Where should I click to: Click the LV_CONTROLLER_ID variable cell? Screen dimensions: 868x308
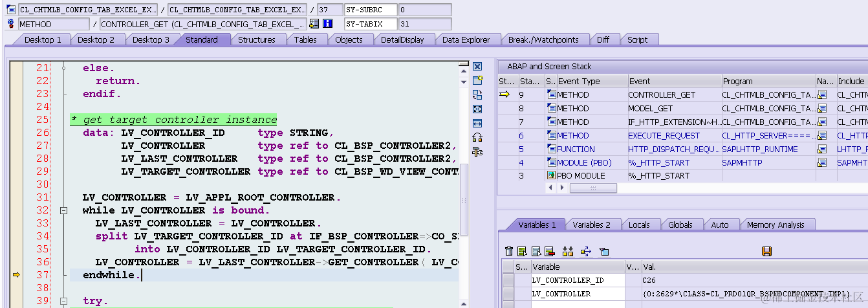point(578,280)
